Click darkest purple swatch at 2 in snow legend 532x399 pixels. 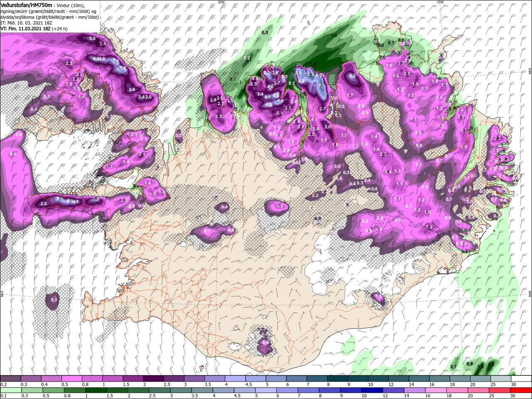[x=153, y=379]
